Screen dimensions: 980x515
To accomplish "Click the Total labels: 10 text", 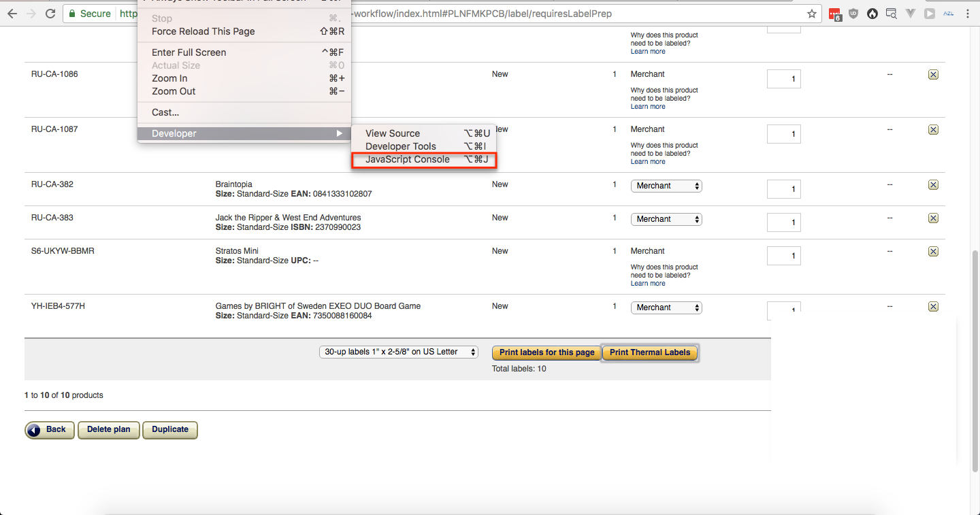I will (x=519, y=369).
